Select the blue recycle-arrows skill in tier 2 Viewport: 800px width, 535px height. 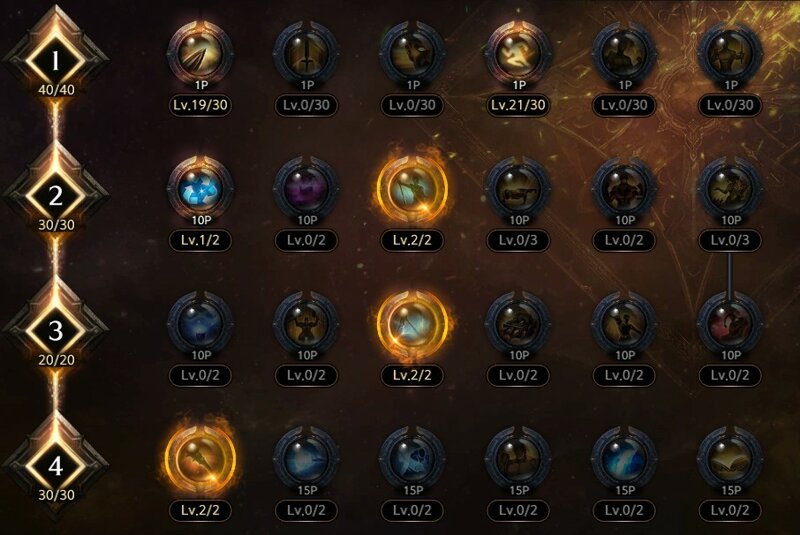(x=201, y=189)
